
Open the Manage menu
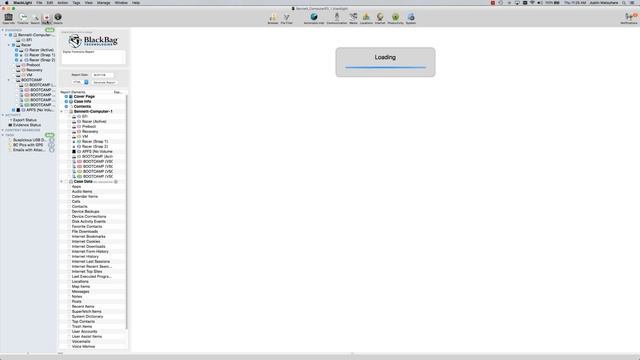(103, 3)
